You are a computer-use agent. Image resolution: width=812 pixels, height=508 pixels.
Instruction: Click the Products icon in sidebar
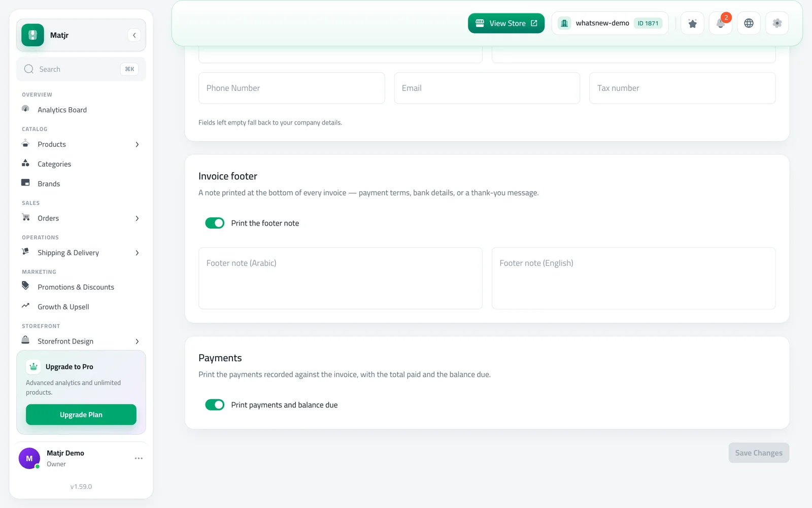[x=25, y=143]
